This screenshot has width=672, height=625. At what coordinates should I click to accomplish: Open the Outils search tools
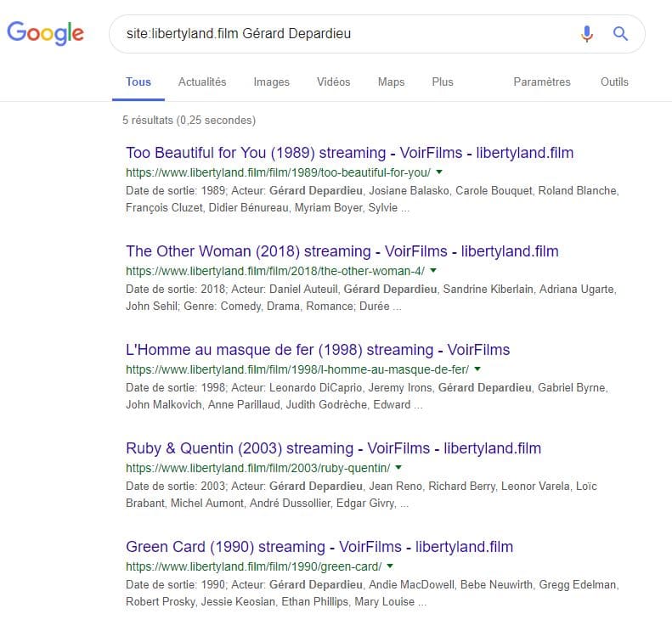pos(614,82)
